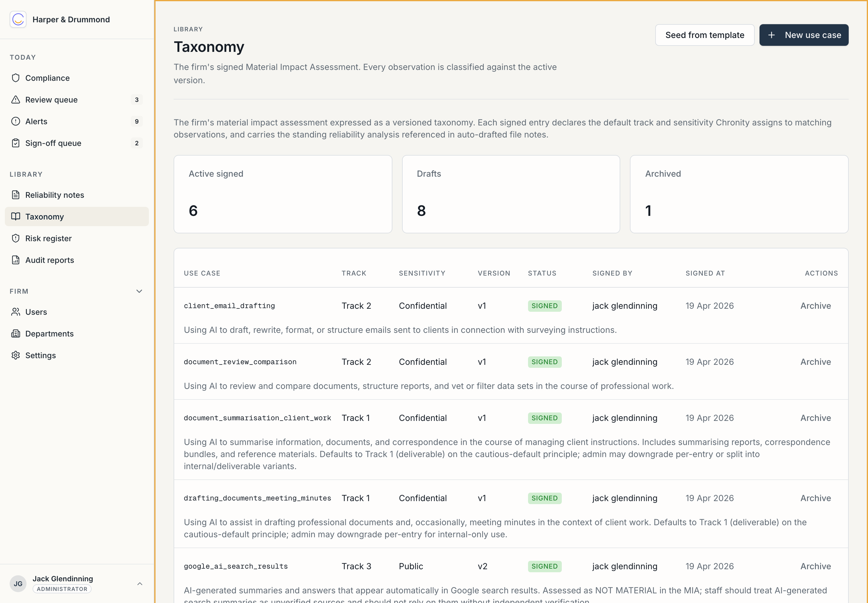Click the USE CASE column header

(x=202, y=273)
